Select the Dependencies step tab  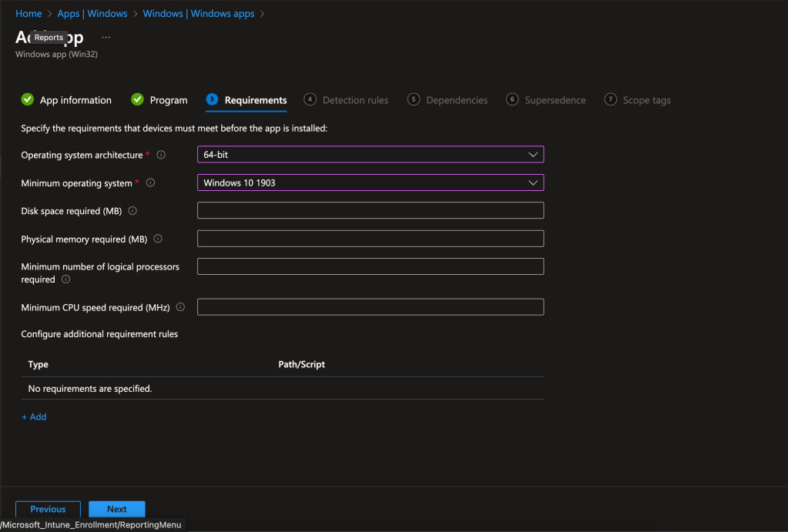tap(456, 100)
